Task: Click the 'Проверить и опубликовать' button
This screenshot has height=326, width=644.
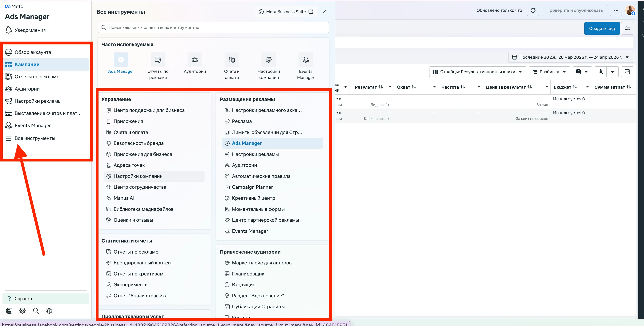Action: [x=574, y=10]
